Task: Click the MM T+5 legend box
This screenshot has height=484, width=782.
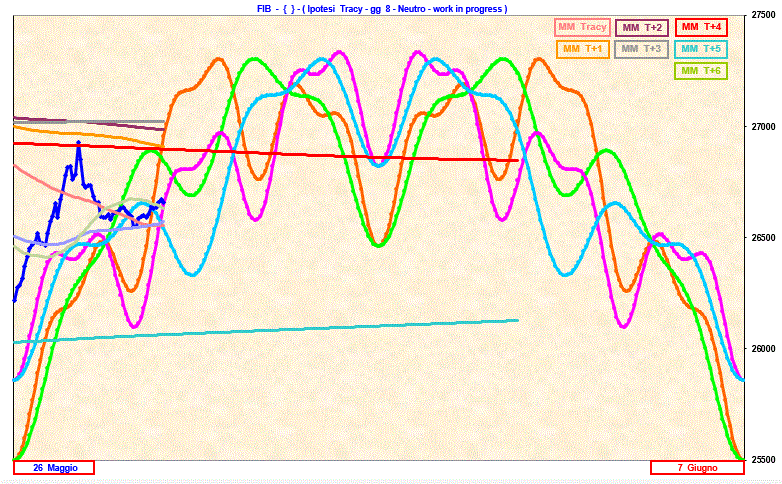Action: click(x=701, y=49)
